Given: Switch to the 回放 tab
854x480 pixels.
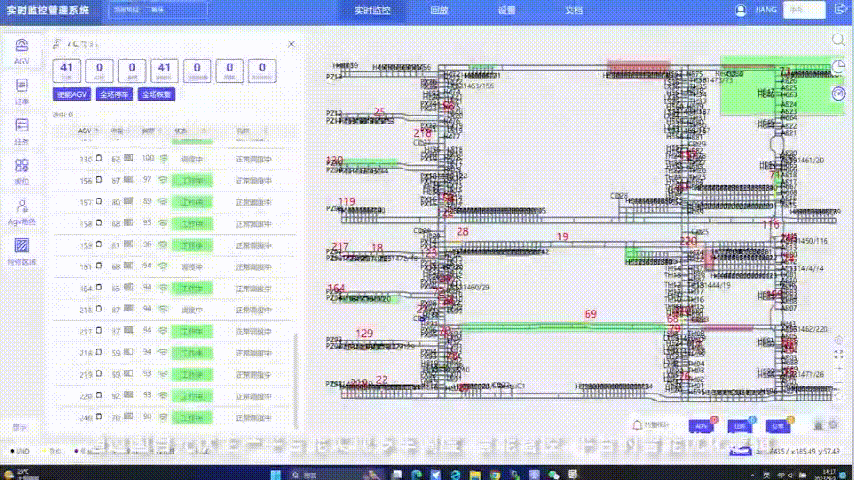Looking at the screenshot, I should (x=439, y=10).
